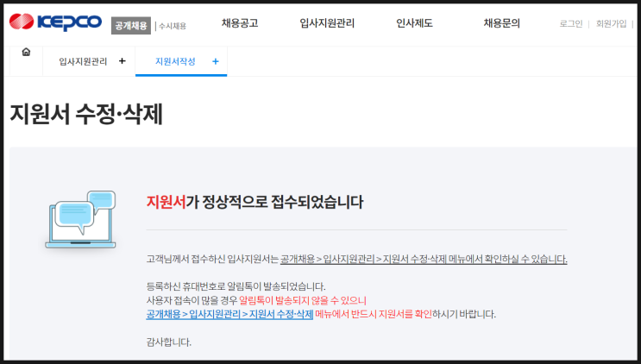The height and width of the screenshot is (364, 641).
Task: Click the 로그인 link
Action: click(x=570, y=23)
